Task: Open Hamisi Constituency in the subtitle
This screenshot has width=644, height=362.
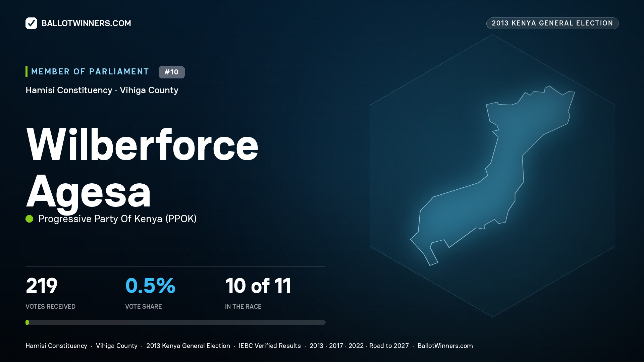Action: pos(69,90)
